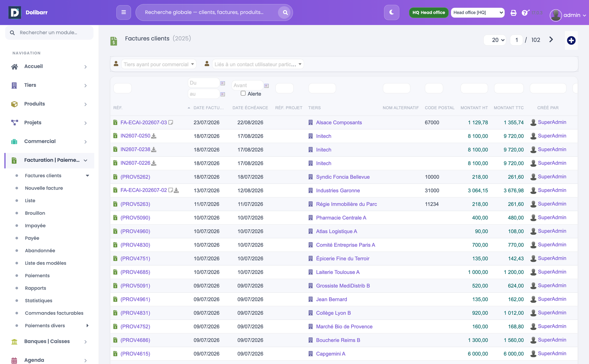The image size is (589, 364).
Task: Open the Du date calendar picker icon
Action: [x=223, y=83]
